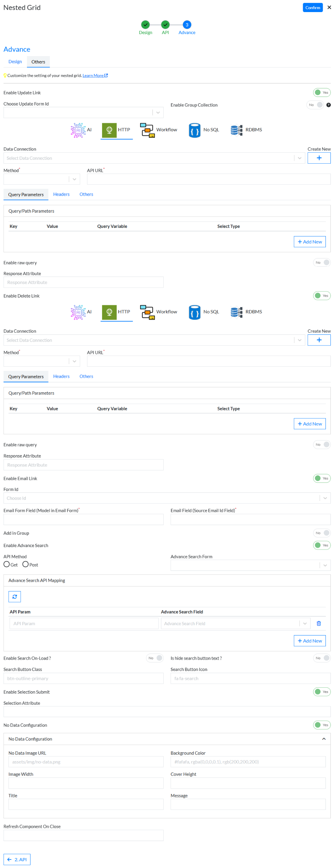The image size is (334, 868).
Task: Switch to the Design tab
Action: (x=15, y=62)
